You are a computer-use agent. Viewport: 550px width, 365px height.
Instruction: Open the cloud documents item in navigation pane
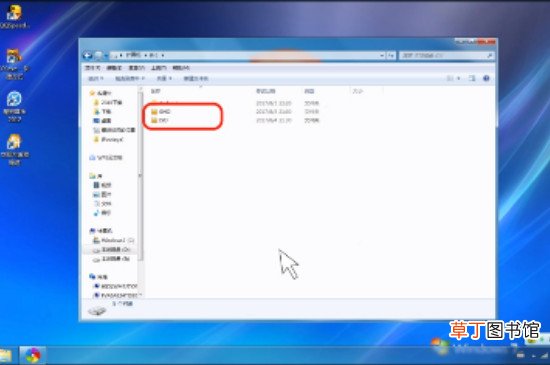click(106, 157)
